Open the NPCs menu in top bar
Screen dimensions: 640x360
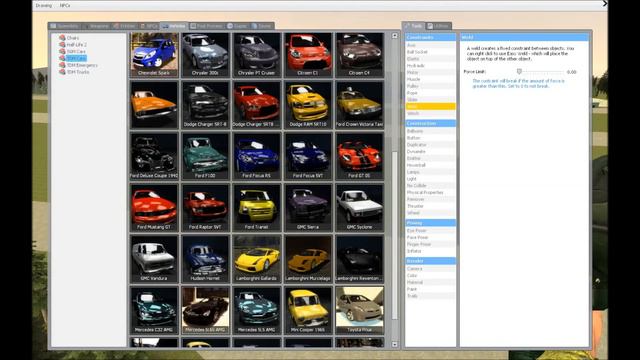[65, 6]
